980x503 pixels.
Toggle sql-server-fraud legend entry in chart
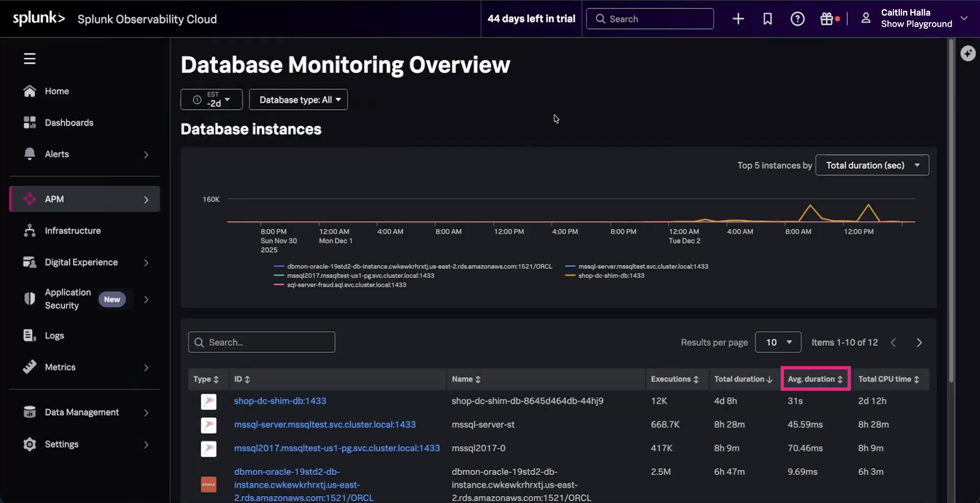pyautogui.click(x=340, y=285)
